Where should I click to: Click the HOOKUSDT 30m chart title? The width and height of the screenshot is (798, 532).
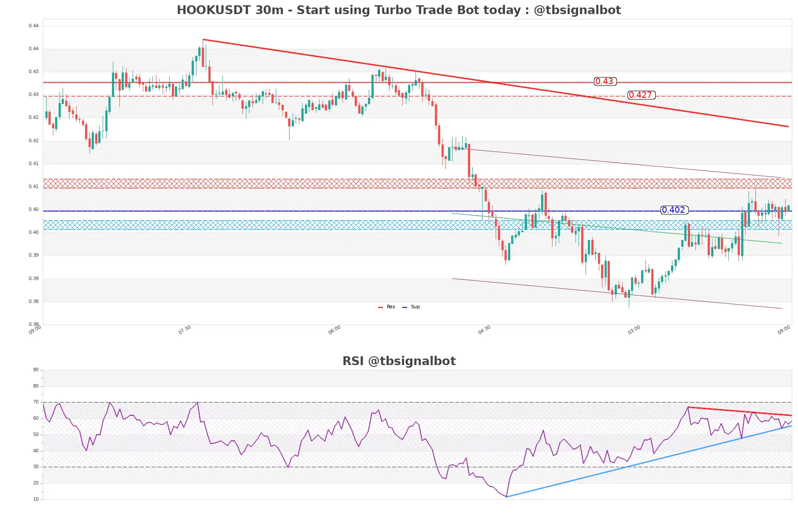(x=399, y=10)
